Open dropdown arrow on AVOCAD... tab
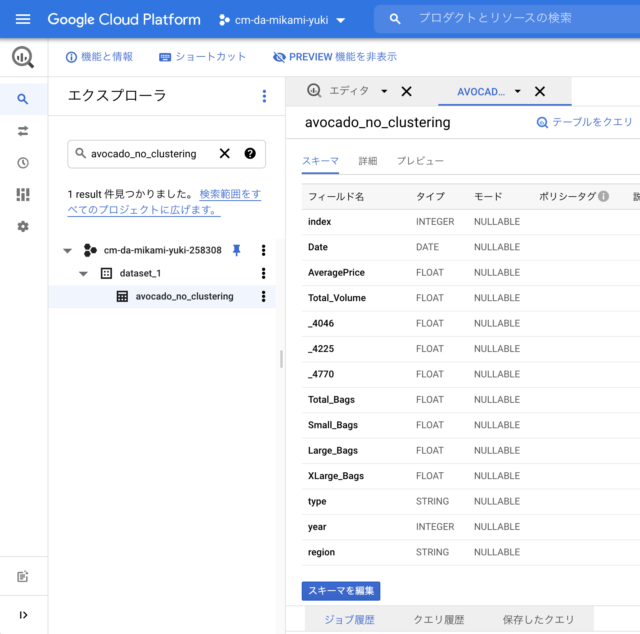The width and height of the screenshot is (640, 634). pos(518,91)
